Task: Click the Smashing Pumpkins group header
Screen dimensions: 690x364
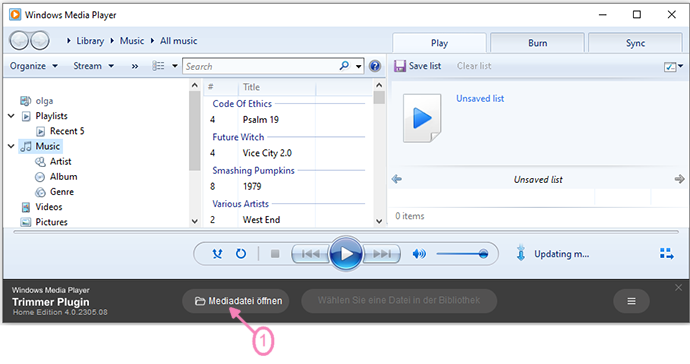Action: click(253, 170)
